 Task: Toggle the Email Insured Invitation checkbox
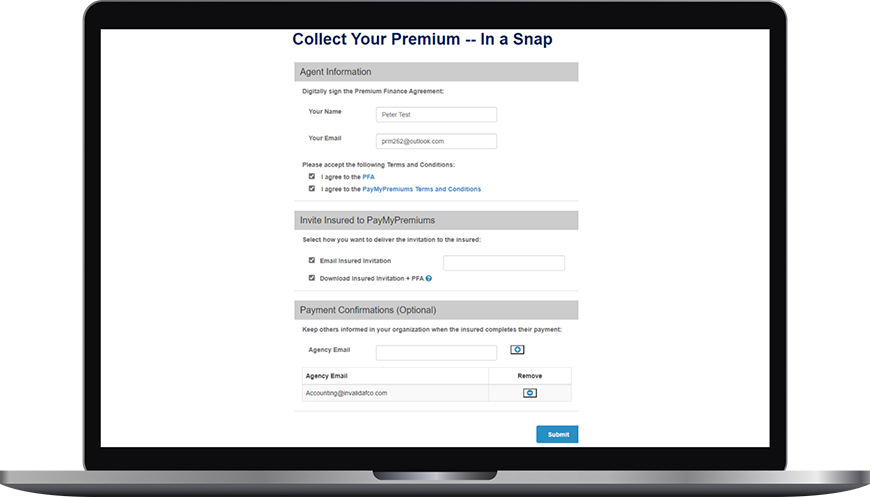312,260
